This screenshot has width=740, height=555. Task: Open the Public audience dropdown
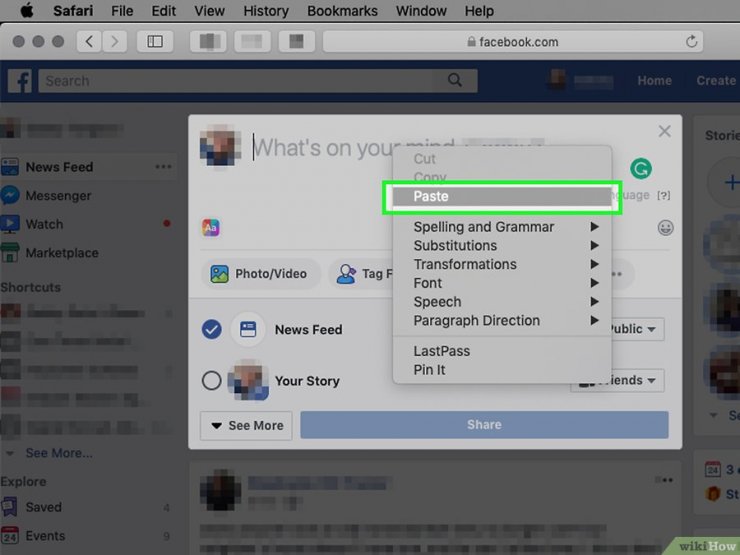637,329
